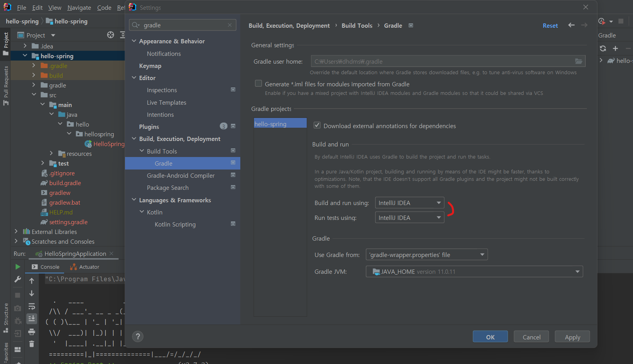
Task: Toggle the soft-wrap icon in the console
Action: point(32,306)
